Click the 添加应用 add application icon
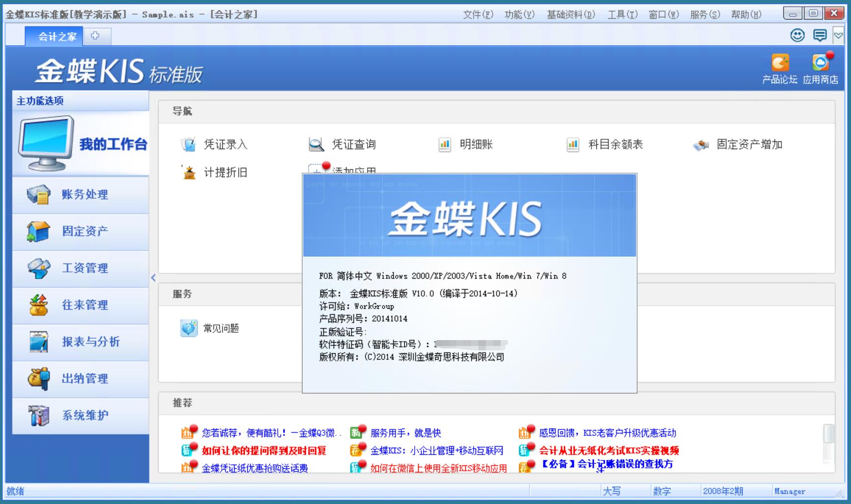The width and height of the screenshot is (851, 504). click(x=318, y=168)
